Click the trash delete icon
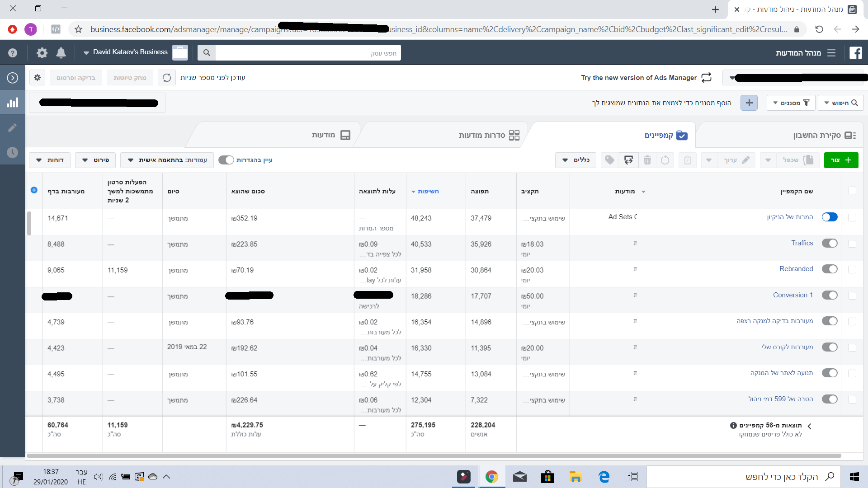 (x=647, y=160)
